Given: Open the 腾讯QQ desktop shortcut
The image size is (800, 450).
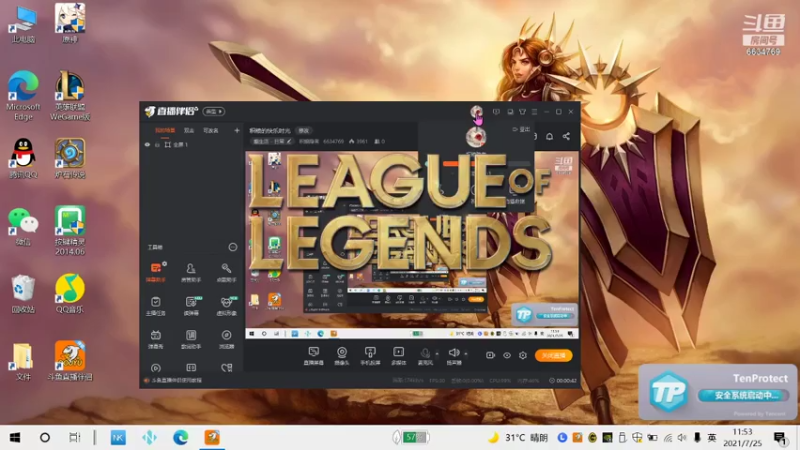Looking at the screenshot, I should tap(23, 158).
